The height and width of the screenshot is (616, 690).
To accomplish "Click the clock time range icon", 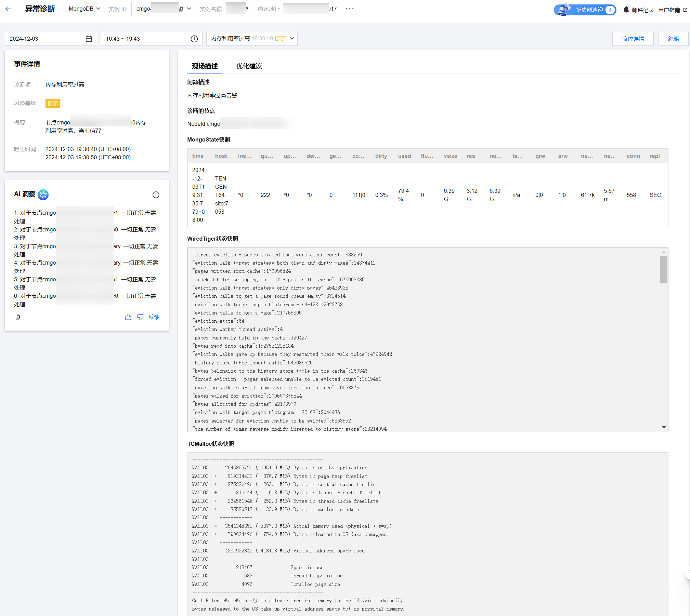I will pos(194,39).
